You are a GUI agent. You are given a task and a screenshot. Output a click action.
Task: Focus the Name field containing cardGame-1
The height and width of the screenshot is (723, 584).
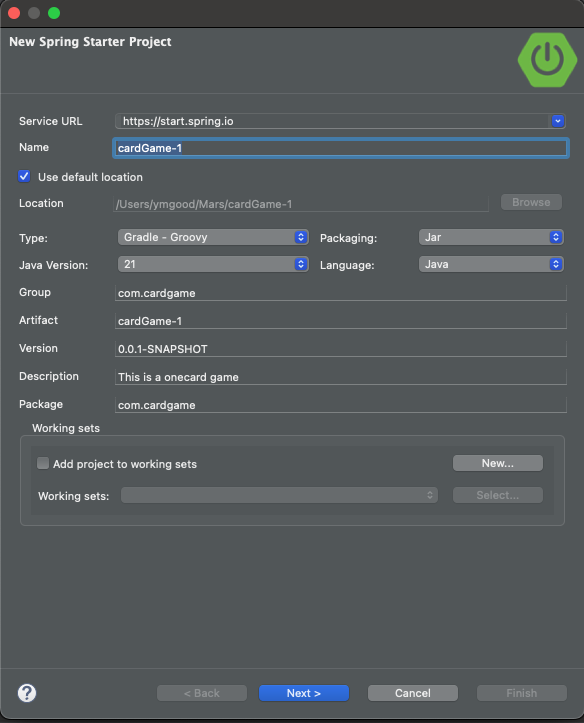tap(341, 148)
